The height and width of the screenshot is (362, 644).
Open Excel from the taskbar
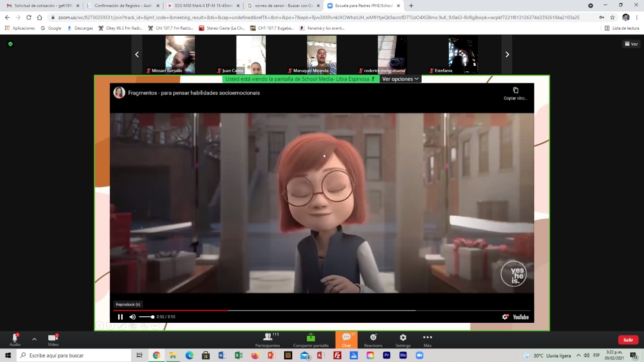click(238, 355)
